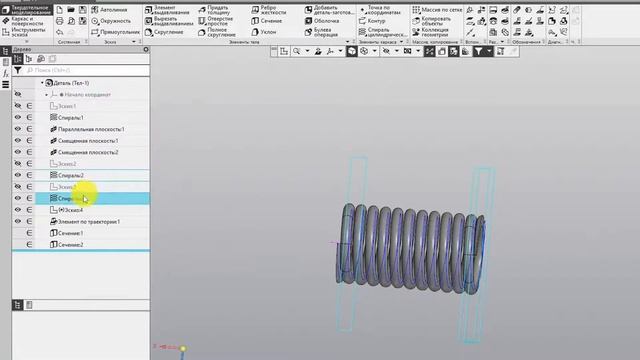This screenshot has height=360, width=640.
Task: Hide Элемент по траектории:1 via eye icon
Action: [x=18, y=221]
